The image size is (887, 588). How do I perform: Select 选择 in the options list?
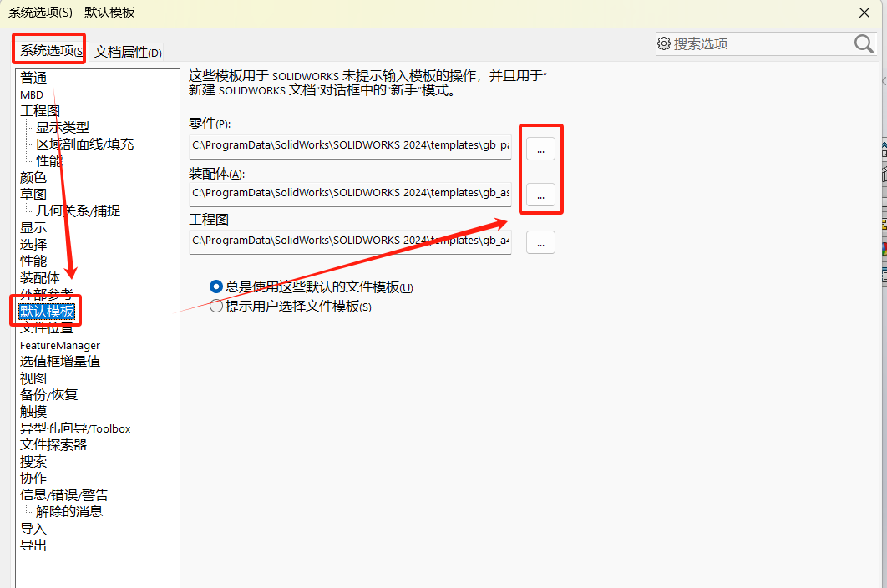pyautogui.click(x=33, y=245)
